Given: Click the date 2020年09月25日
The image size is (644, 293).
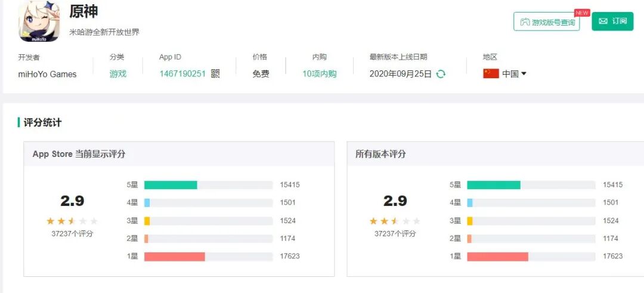Looking at the screenshot, I should 401,74.
